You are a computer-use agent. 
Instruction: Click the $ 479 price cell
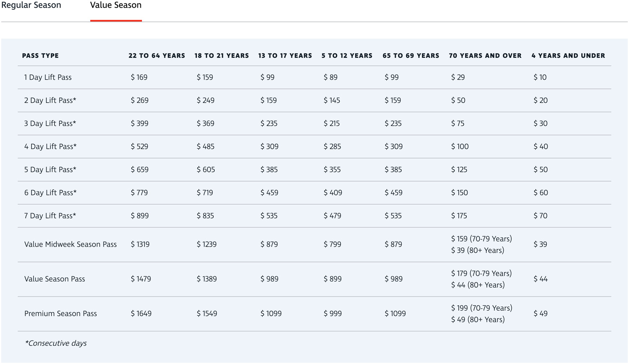pyautogui.click(x=333, y=216)
